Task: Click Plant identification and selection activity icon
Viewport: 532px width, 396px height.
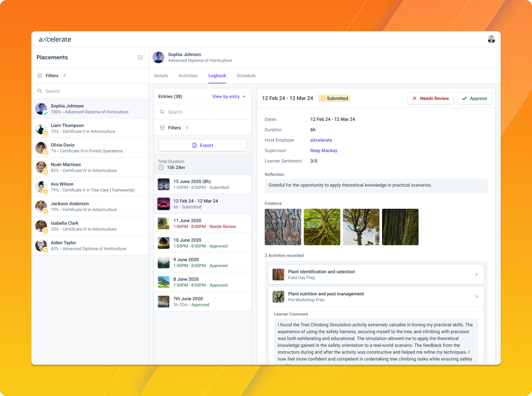Action: click(278, 275)
